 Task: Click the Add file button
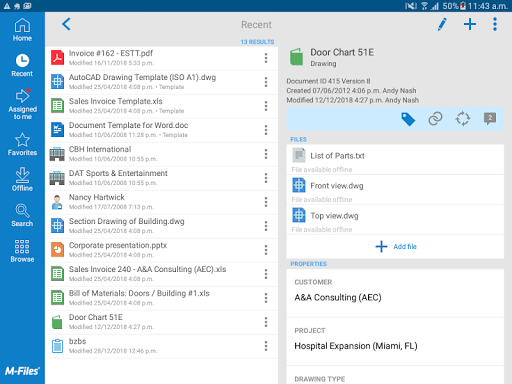(x=396, y=247)
